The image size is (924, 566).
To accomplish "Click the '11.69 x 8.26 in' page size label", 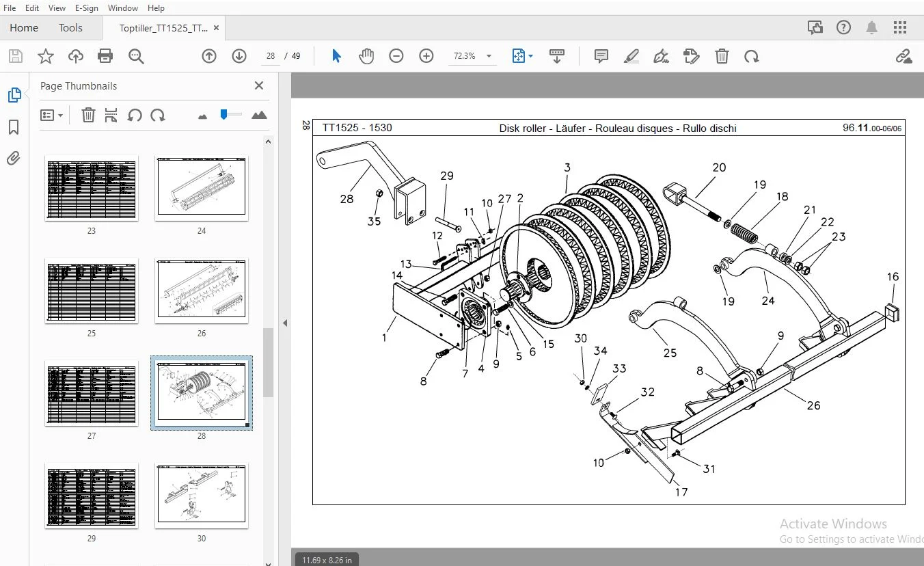I will coord(327,560).
